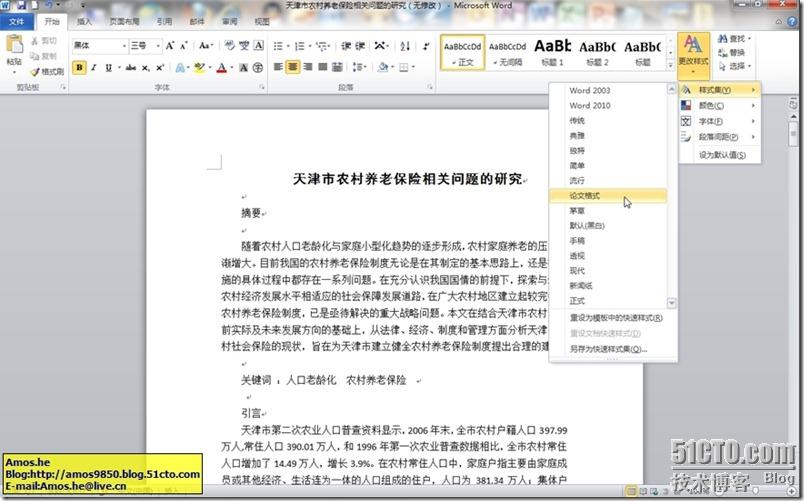The width and height of the screenshot is (804, 501).
Task: Toggle Center alignment button
Action: pos(293,67)
